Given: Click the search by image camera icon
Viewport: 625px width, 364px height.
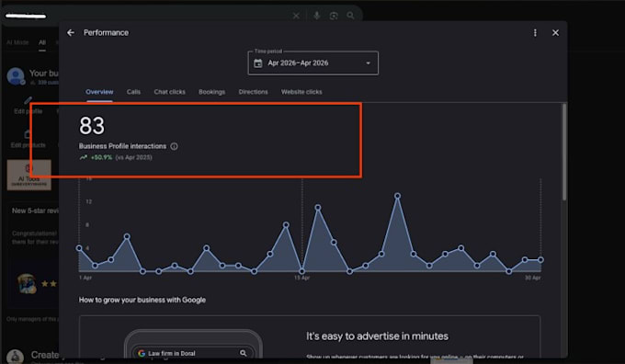Looking at the screenshot, I should tap(334, 16).
